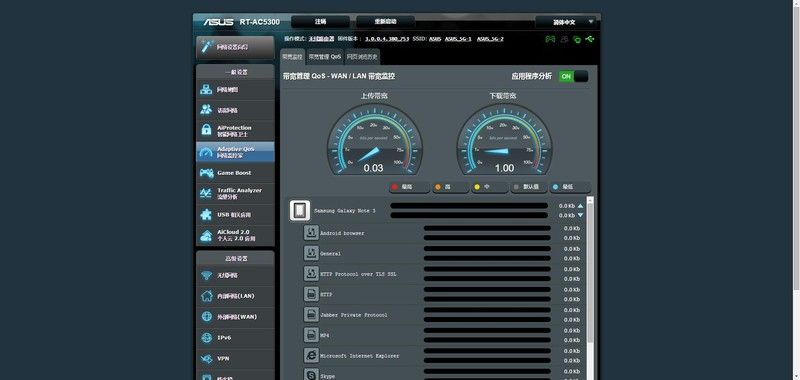The height and width of the screenshot is (380, 800).
Task: Click the logout button in the header
Action: click(x=320, y=22)
